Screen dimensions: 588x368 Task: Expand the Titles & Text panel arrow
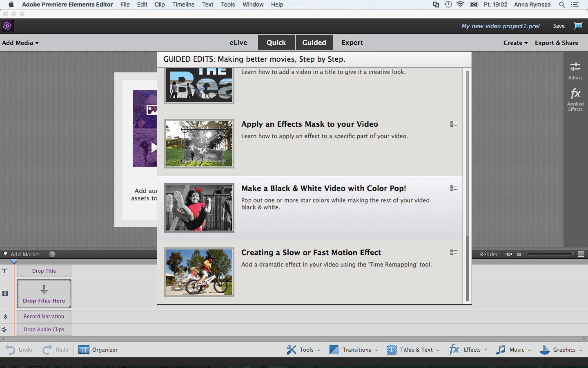[x=438, y=350]
